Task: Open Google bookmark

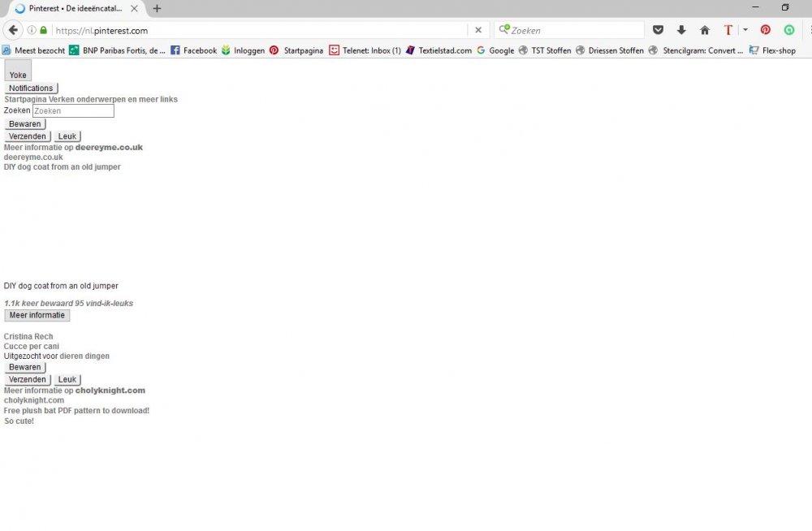Action: [495, 50]
